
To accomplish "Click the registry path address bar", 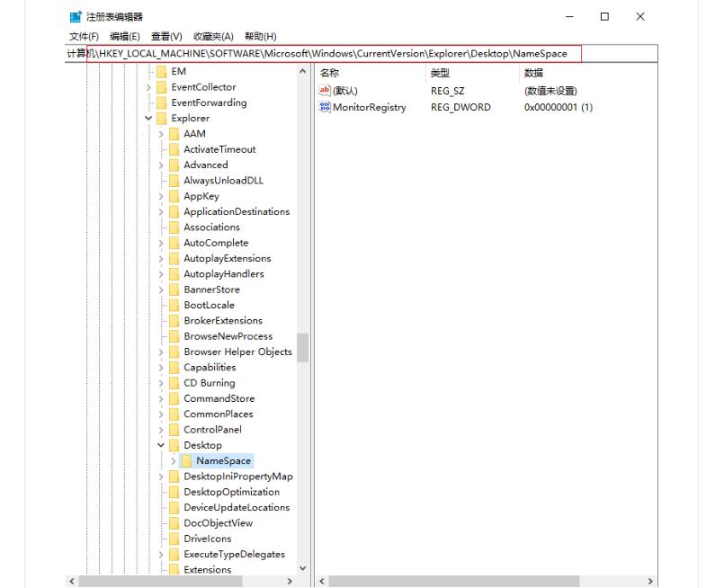I will [x=362, y=53].
